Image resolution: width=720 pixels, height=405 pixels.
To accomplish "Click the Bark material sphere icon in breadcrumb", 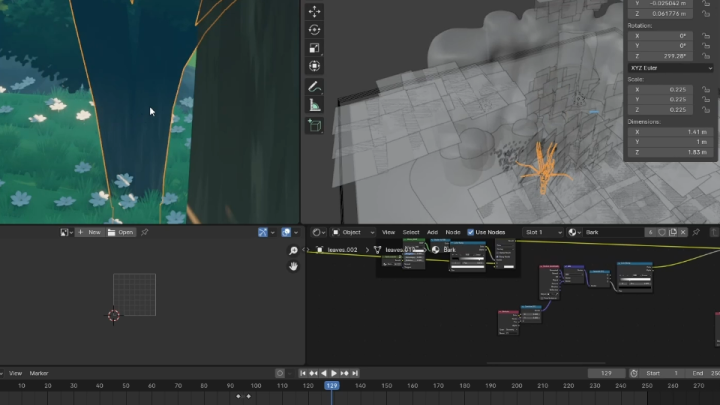I will 435,250.
